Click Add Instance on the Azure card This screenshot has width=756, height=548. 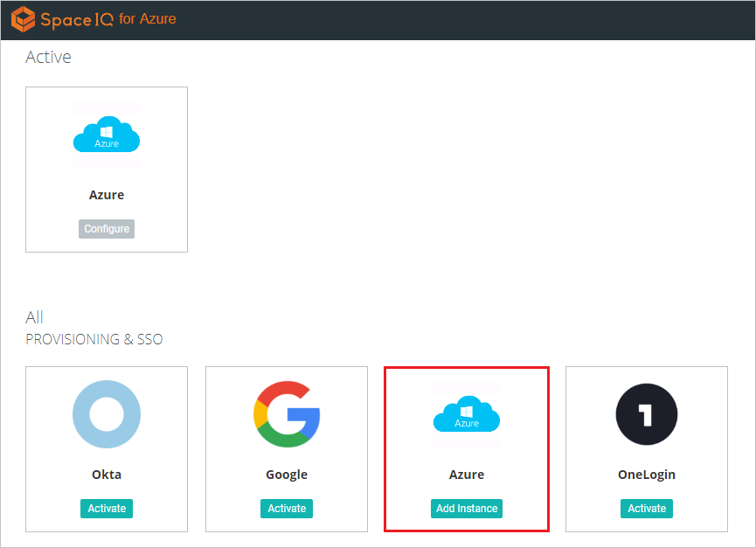[x=466, y=508]
